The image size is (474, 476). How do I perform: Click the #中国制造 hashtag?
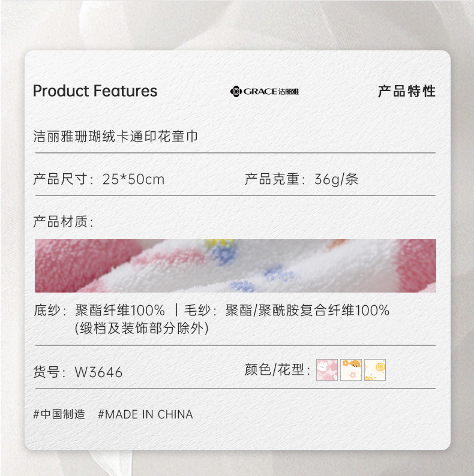(59, 414)
